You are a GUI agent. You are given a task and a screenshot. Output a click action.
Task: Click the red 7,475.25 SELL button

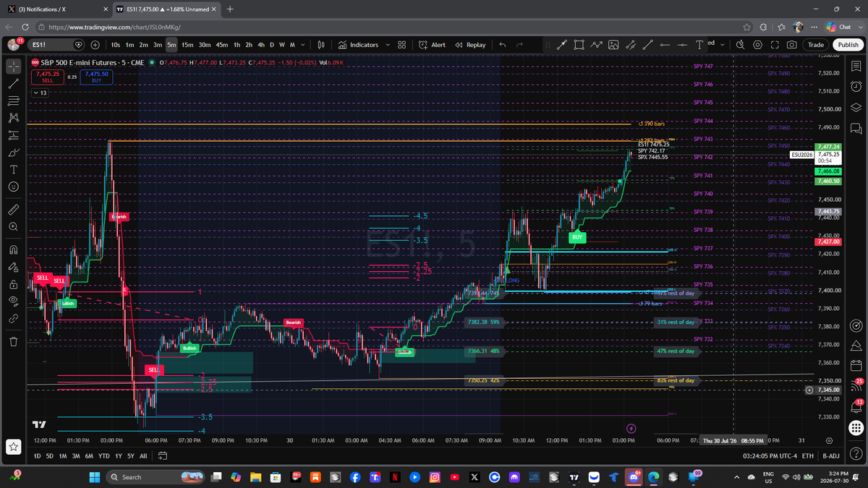(x=47, y=77)
